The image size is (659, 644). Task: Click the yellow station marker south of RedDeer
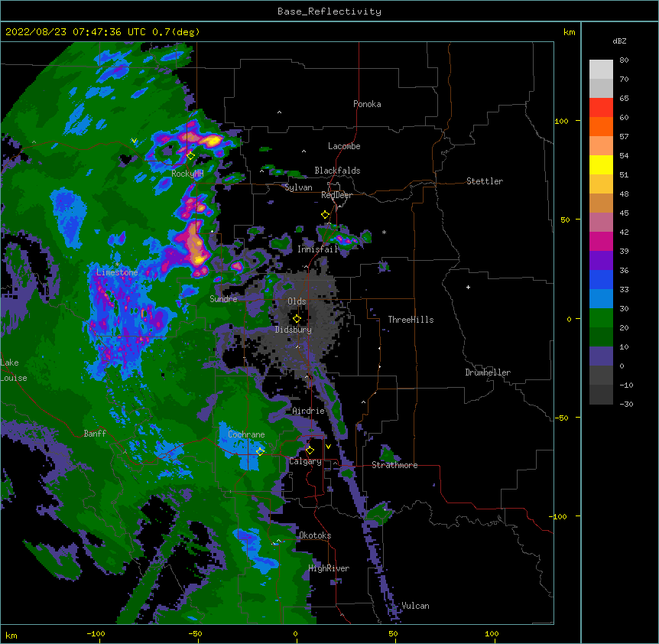tap(326, 215)
